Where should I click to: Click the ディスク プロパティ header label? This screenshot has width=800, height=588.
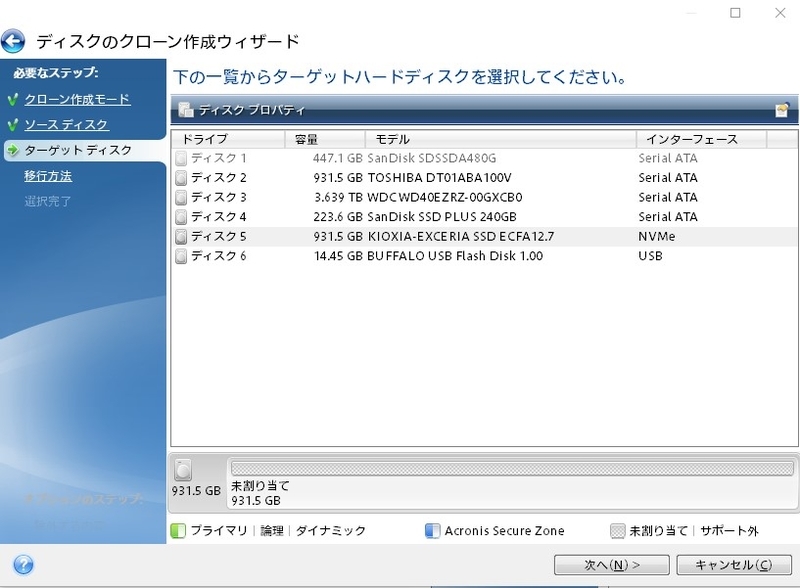[x=252, y=110]
